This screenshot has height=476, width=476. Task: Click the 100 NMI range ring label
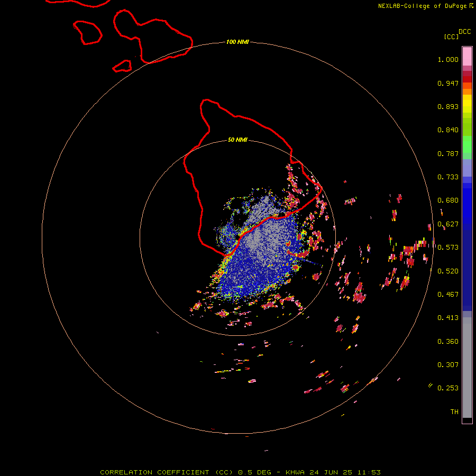point(237,42)
